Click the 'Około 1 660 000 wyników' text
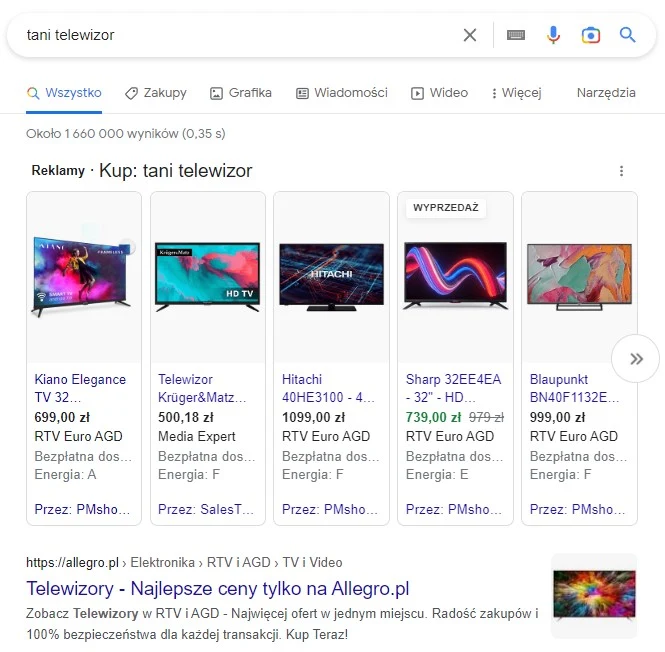This screenshot has width=665, height=652. pyautogui.click(x=126, y=134)
